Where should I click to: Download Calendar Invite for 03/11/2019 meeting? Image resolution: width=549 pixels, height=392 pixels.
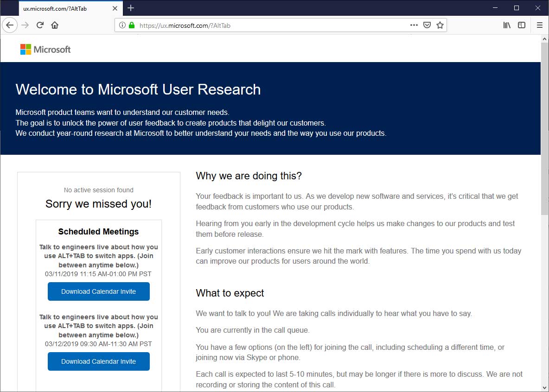coord(99,291)
